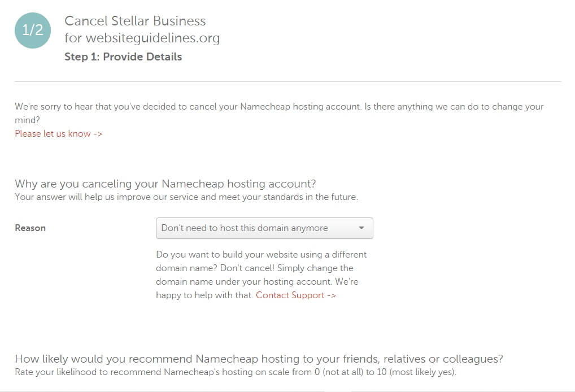Click the 'Rate your likelihood' scale description
This screenshot has width=575, height=392.
tap(235, 372)
